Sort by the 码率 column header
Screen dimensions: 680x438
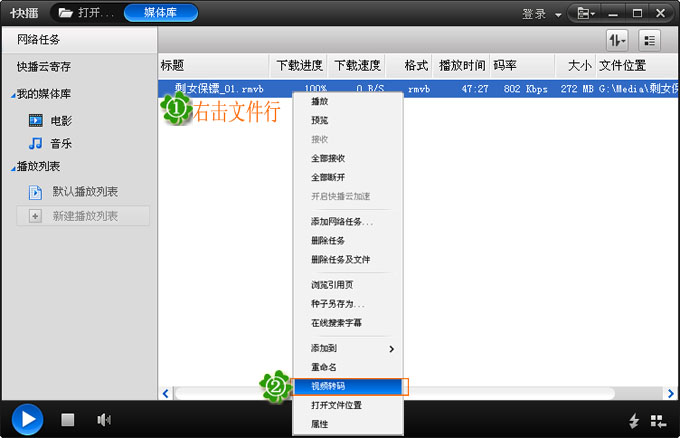[523, 65]
